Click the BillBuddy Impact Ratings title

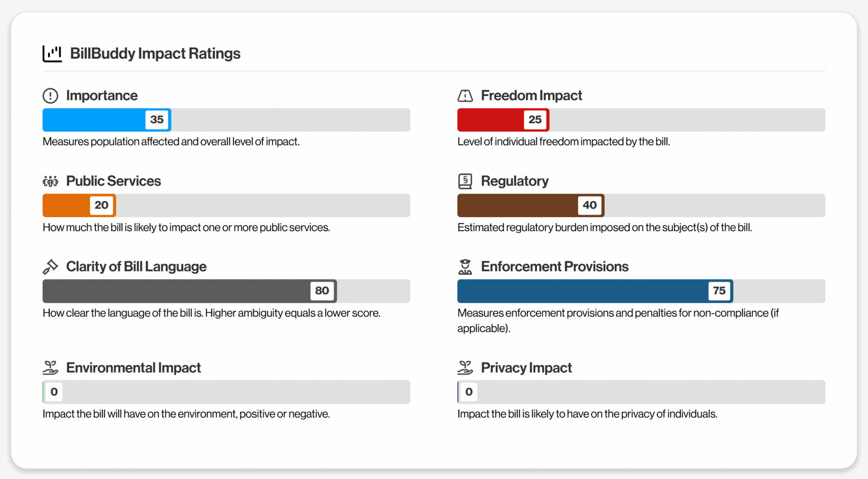pyautogui.click(x=155, y=53)
